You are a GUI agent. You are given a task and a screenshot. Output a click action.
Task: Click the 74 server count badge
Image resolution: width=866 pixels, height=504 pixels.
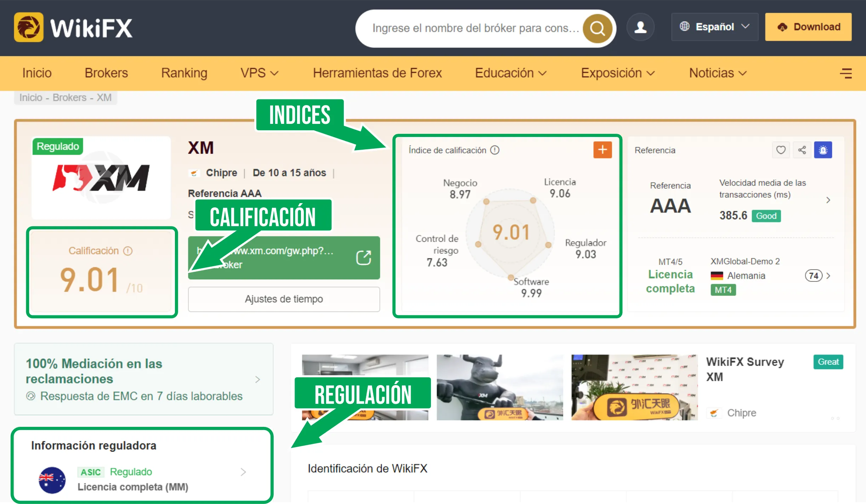(814, 276)
